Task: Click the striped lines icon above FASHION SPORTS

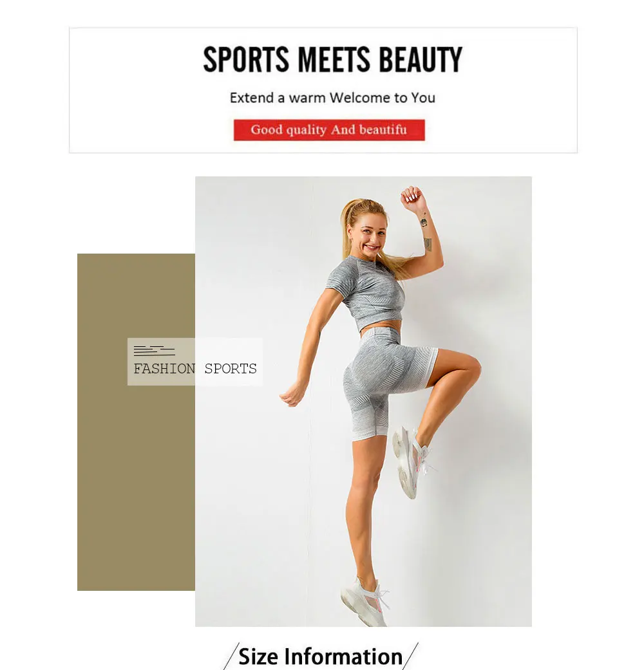Action: [x=154, y=351]
